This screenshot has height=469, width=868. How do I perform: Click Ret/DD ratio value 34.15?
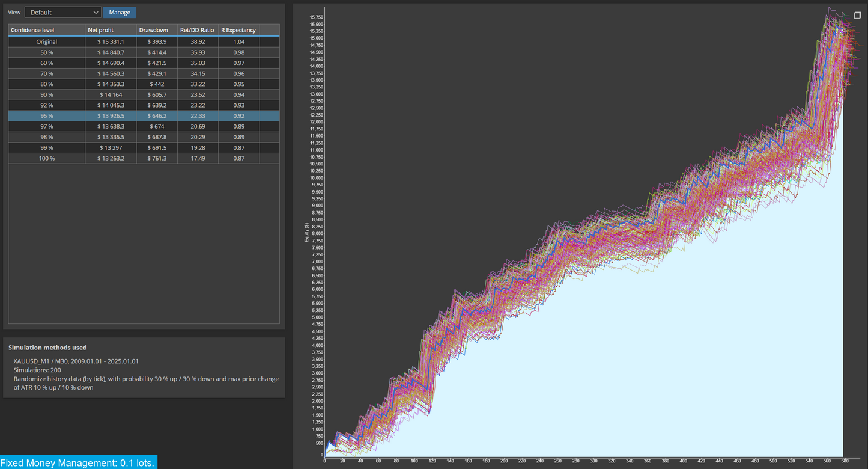pos(198,73)
